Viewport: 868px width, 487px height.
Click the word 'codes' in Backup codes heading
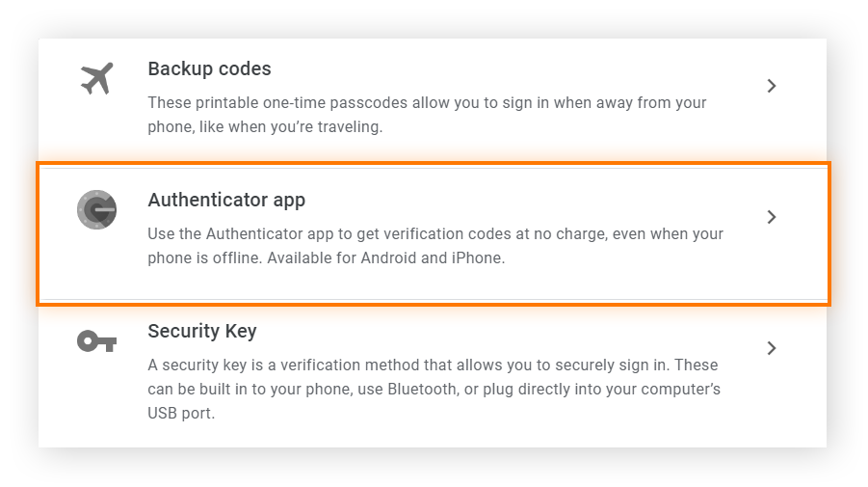click(x=245, y=69)
